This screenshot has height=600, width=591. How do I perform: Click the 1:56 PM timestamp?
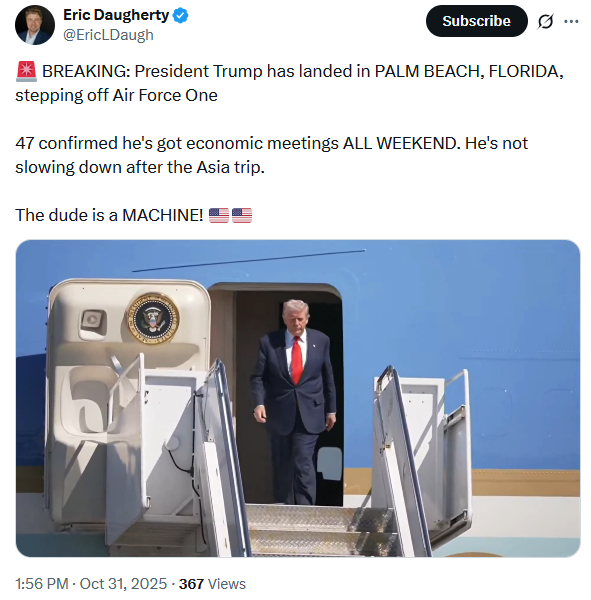tap(42, 584)
